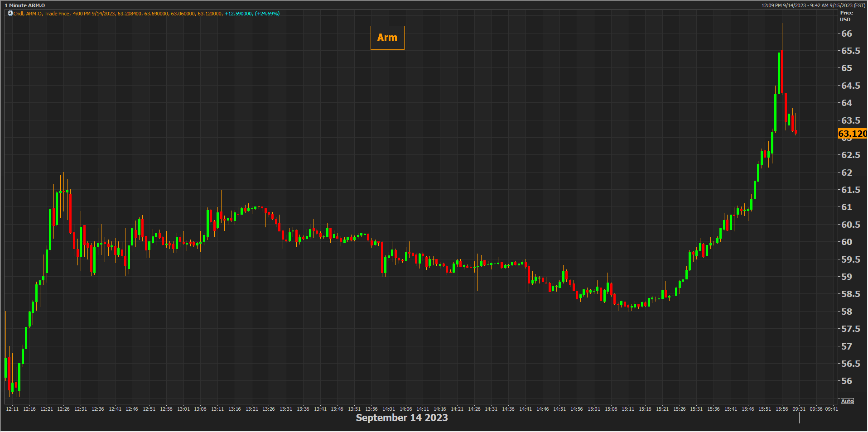Click the 14:01 time axis label
This screenshot has width=868, height=432.
click(388, 409)
